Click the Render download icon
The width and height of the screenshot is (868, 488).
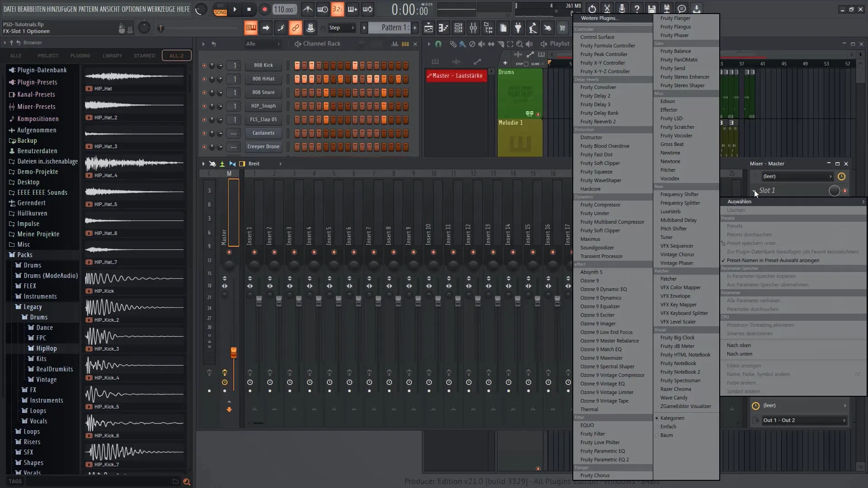[696, 9]
